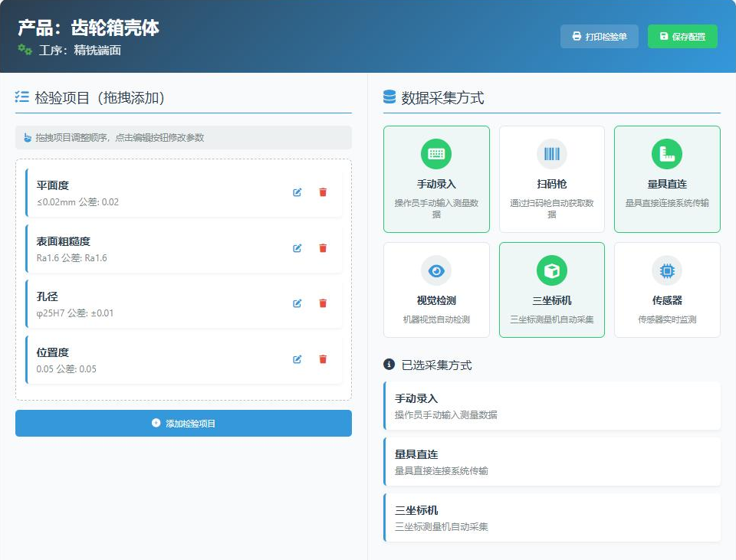Toggle off the 量具直连 collection card
The width and height of the screenshot is (736, 560).
point(666,178)
